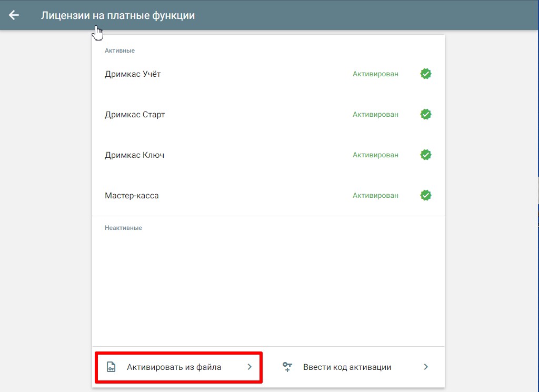Open the Дримкас Ключ license entry

[134, 155]
